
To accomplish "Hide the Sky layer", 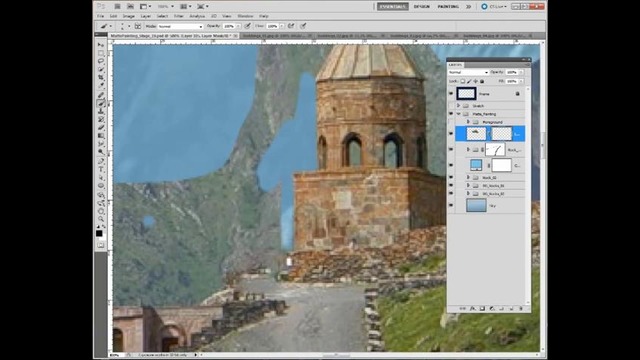I will pos(451,206).
